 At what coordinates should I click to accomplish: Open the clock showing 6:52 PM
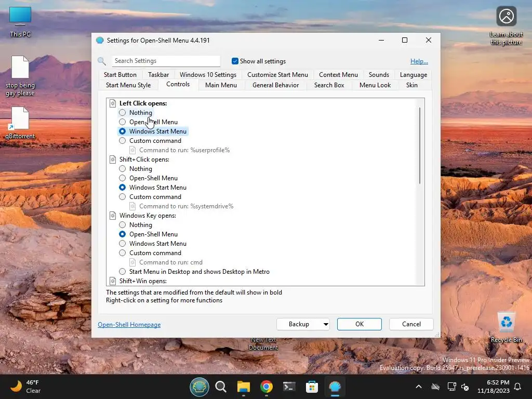(494, 387)
